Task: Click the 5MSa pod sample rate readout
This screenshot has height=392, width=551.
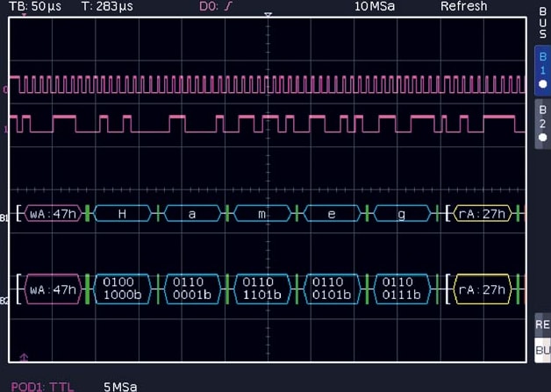Action: pos(120,387)
